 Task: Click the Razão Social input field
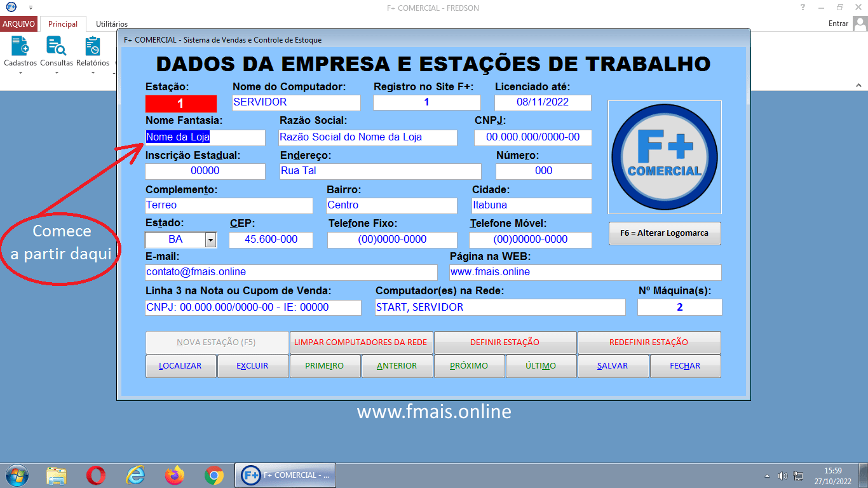(368, 137)
